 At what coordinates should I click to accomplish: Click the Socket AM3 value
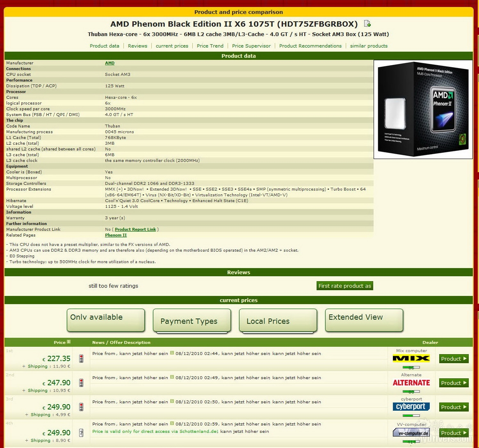pos(118,75)
